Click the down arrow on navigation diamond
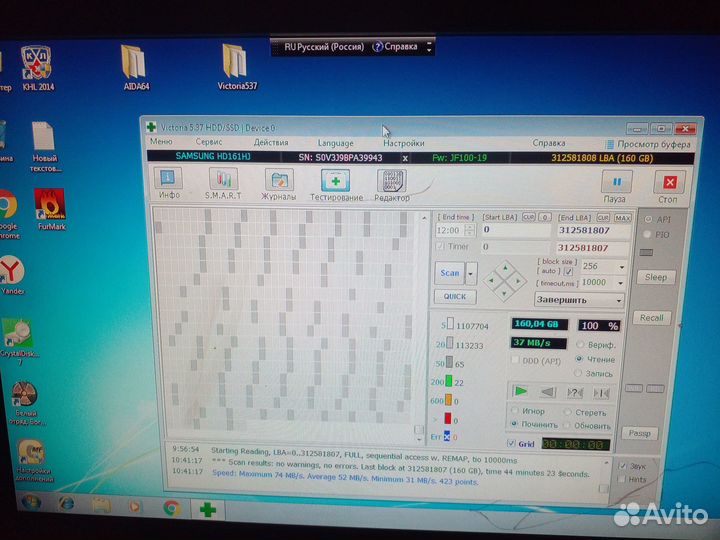Screen dimensions: 720x540 pyautogui.click(x=504, y=293)
